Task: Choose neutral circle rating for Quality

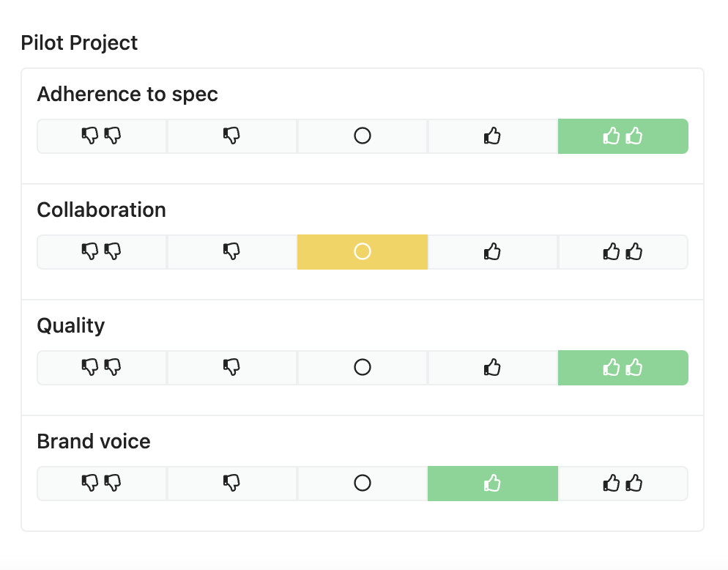Action: click(x=362, y=368)
